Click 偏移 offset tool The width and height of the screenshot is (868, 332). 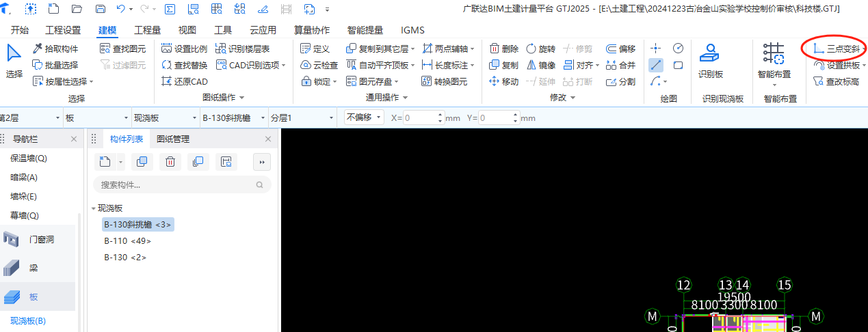(x=621, y=49)
